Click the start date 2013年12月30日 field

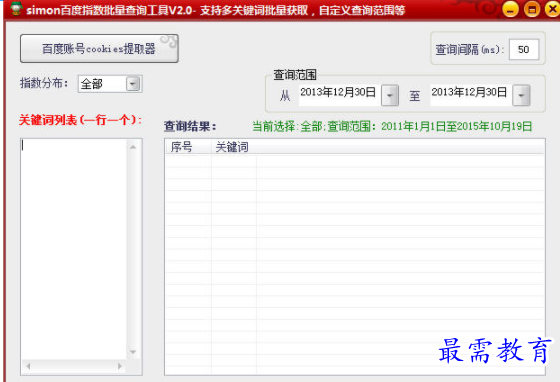339,95
